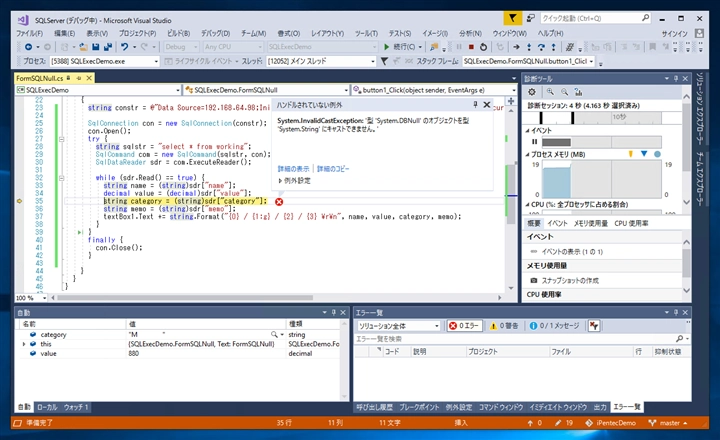Screen dimensions: 720x440
Task: Click the イベントの表示 (1 の 1) link
Action: tap(572, 252)
